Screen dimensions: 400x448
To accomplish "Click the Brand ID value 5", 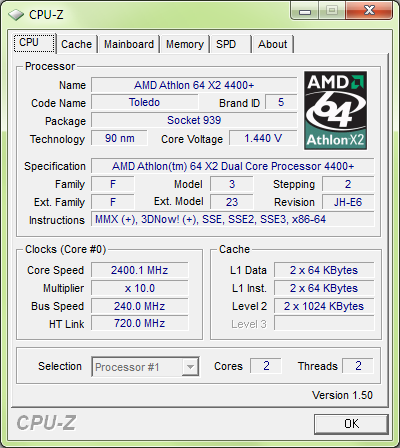I will coord(281,102).
